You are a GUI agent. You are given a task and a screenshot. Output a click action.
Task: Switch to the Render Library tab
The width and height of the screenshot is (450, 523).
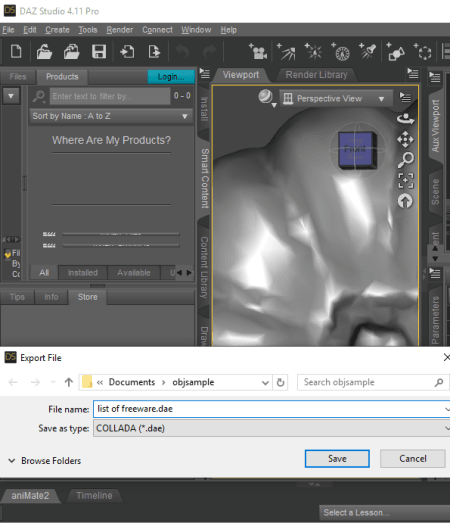click(x=316, y=75)
